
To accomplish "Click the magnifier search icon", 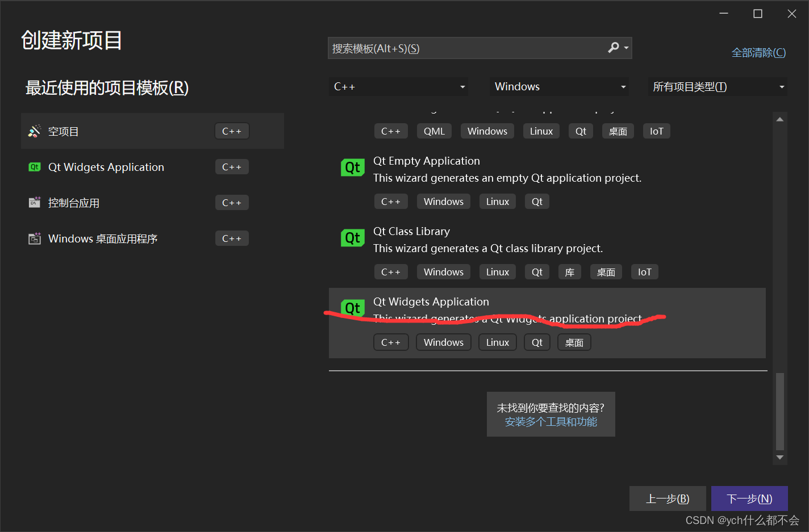I will pyautogui.click(x=614, y=48).
